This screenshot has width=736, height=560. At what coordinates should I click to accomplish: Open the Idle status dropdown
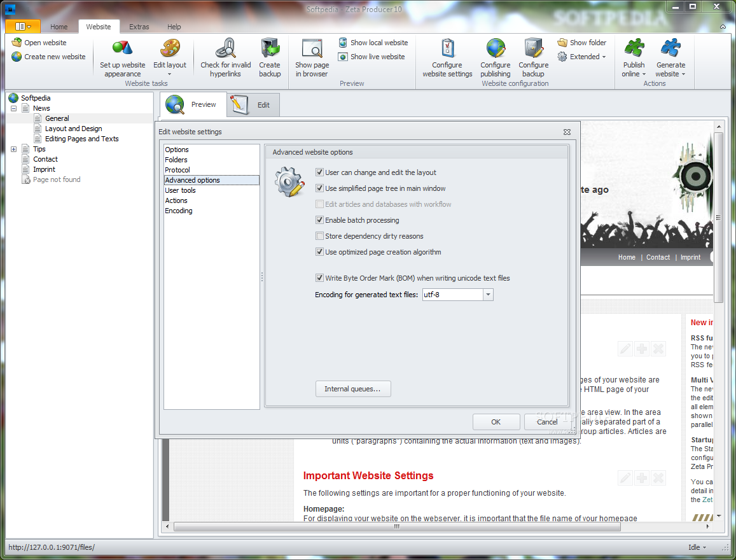697,547
